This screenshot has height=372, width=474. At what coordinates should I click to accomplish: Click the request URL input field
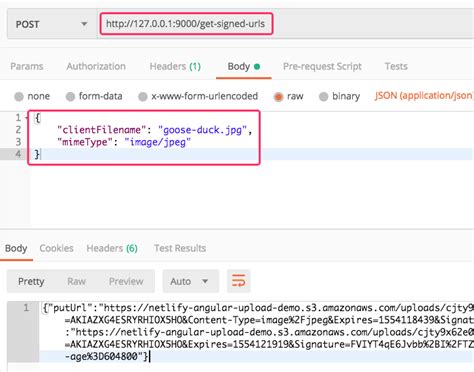pyautogui.click(x=186, y=24)
